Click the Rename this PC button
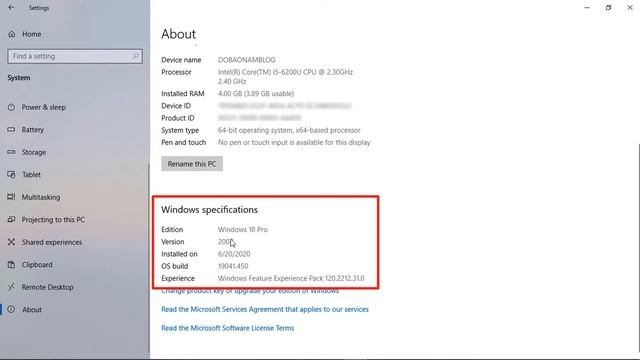The height and width of the screenshot is (360, 640). pyautogui.click(x=192, y=164)
